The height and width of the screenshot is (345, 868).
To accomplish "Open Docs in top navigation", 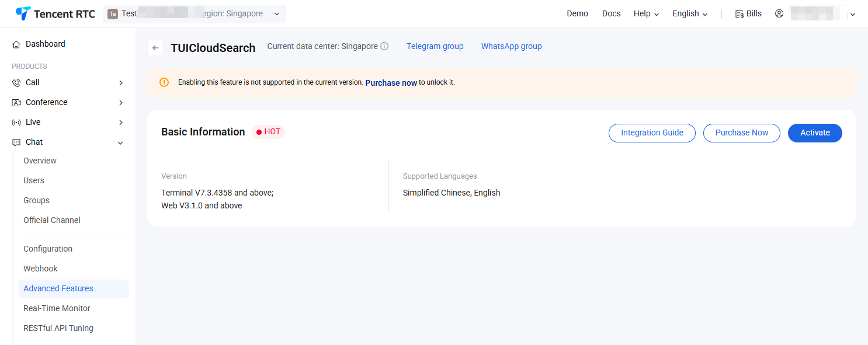I will [x=612, y=13].
